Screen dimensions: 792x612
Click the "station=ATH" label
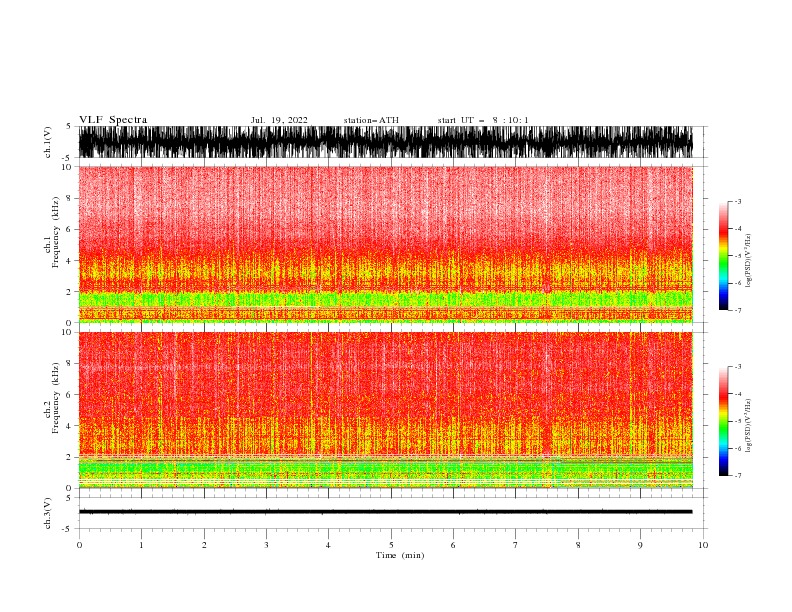pyautogui.click(x=371, y=120)
